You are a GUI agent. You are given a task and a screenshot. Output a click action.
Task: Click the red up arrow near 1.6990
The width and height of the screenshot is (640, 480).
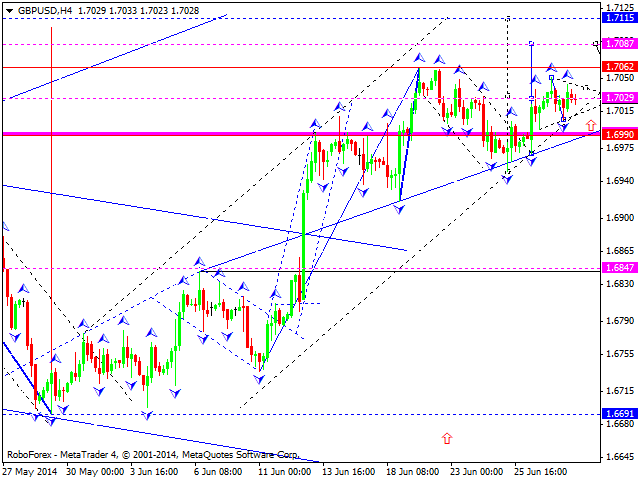(591, 126)
